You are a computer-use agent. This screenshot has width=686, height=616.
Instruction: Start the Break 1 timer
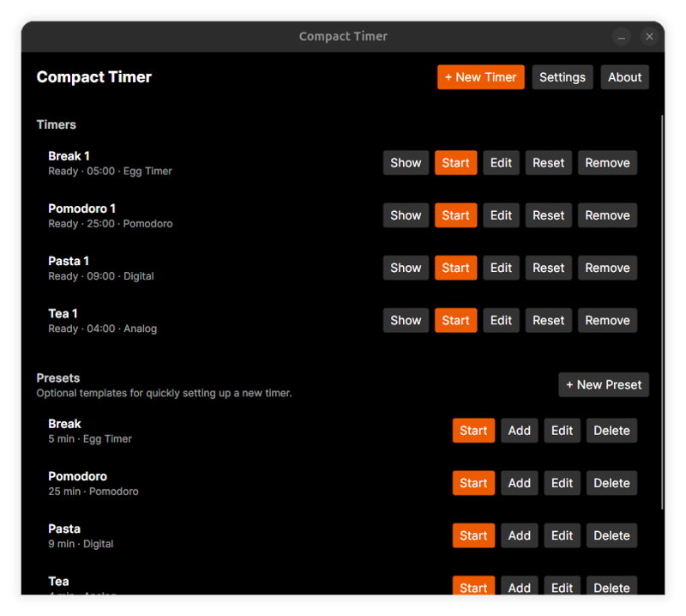tap(455, 163)
